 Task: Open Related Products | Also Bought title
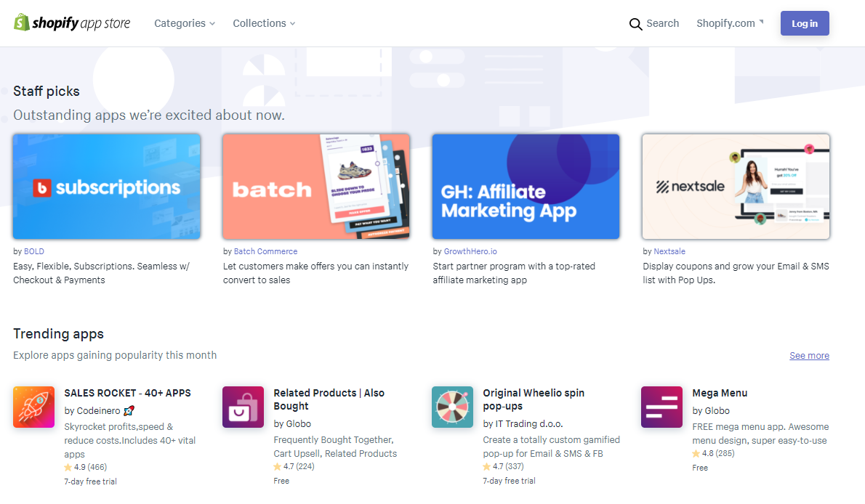pos(329,399)
